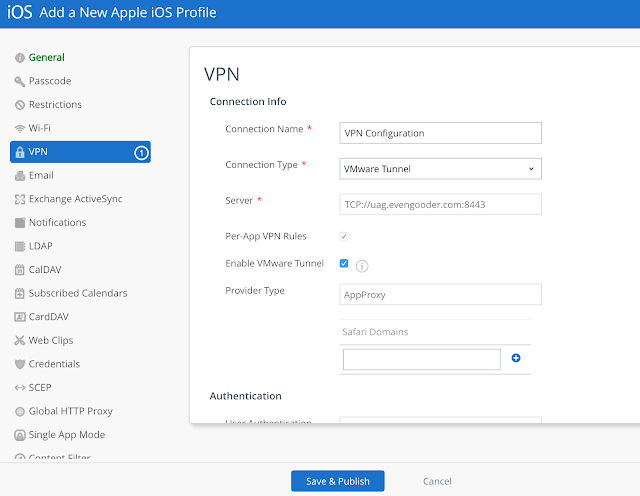640x496 pixels.
Task: Open Credentials payload
Action: pos(54,364)
